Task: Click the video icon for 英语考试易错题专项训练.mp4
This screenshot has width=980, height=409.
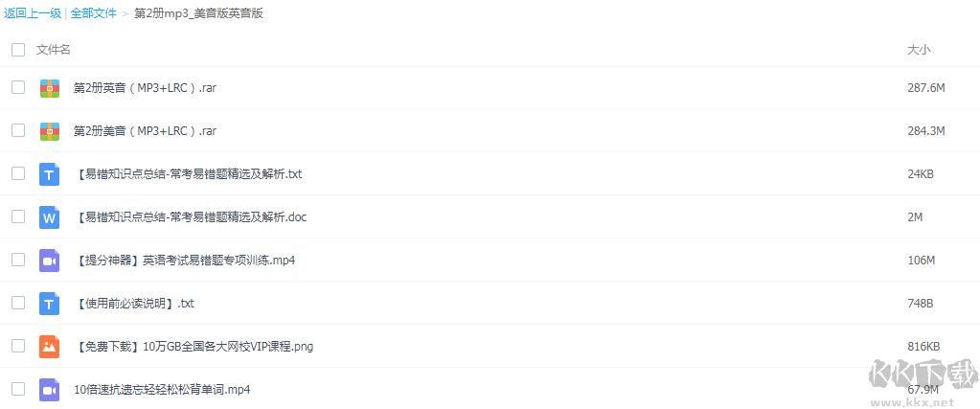Action: coord(50,261)
